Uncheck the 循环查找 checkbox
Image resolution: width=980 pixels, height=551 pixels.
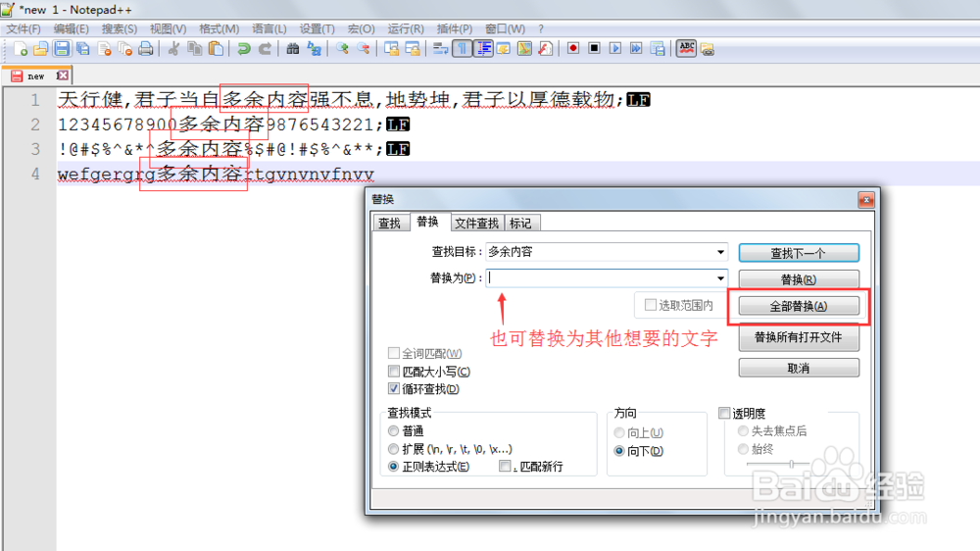(x=394, y=389)
